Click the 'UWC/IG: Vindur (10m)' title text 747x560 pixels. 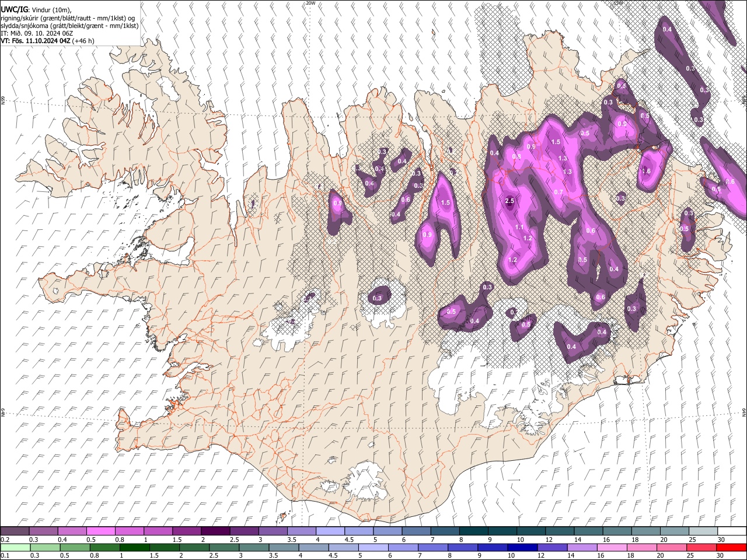click(36, 10)
